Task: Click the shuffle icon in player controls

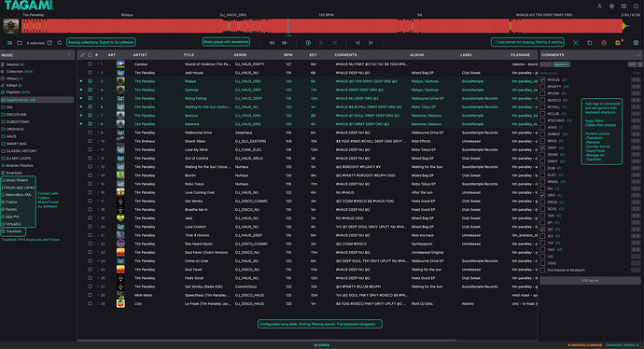Action: point(334,43)
